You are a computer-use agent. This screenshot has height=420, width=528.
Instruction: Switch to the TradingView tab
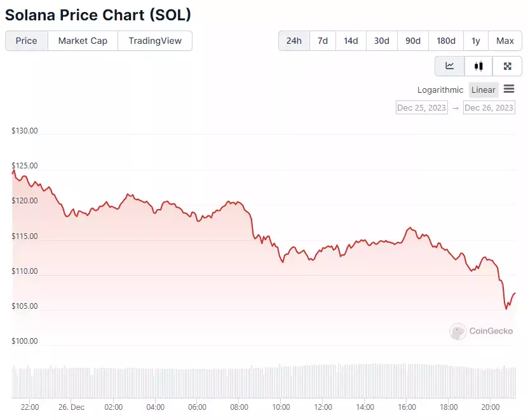tap(155, 41)
